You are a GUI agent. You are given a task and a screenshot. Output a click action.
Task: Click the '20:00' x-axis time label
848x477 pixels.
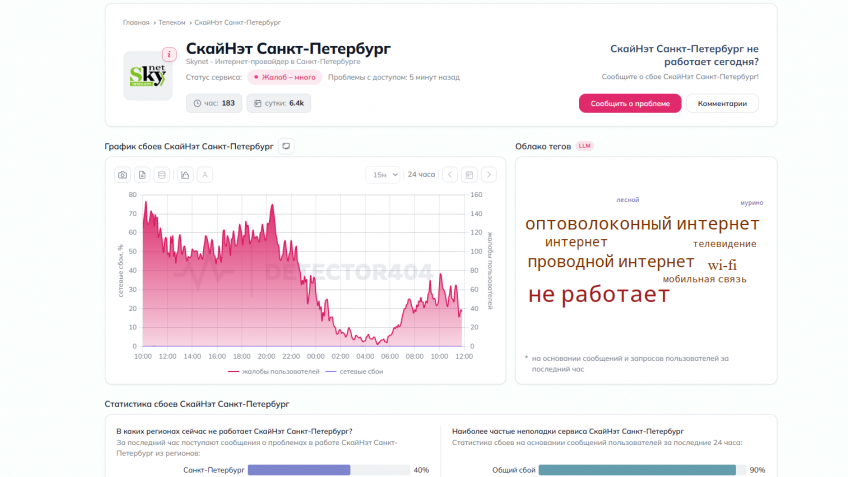point(266,356)
